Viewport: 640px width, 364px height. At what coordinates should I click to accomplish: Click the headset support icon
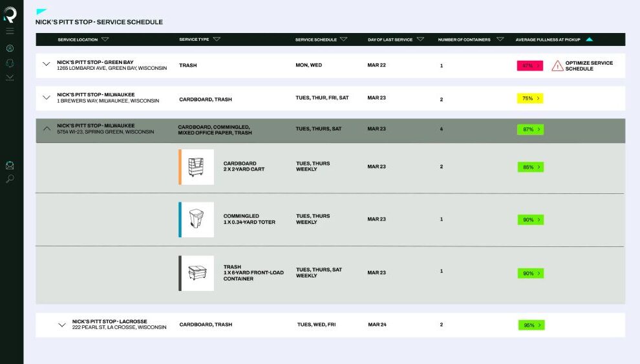(x=10, y=63)
